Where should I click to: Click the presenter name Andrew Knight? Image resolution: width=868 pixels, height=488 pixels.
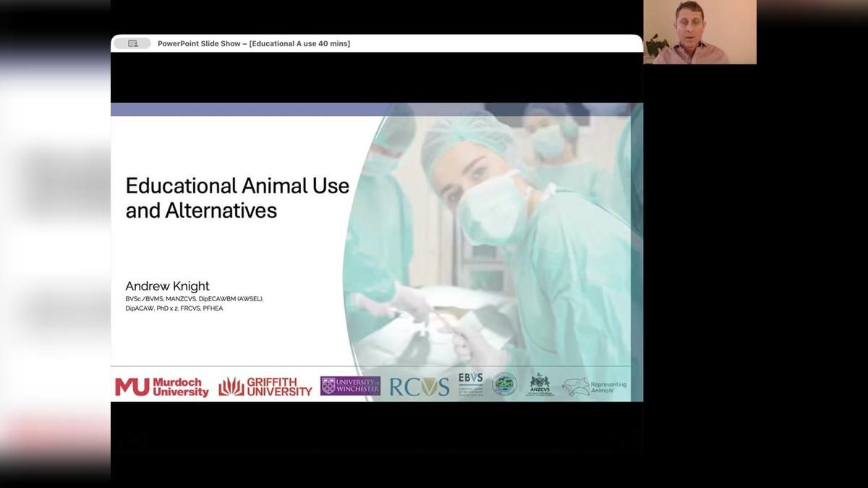click(167, 286)
